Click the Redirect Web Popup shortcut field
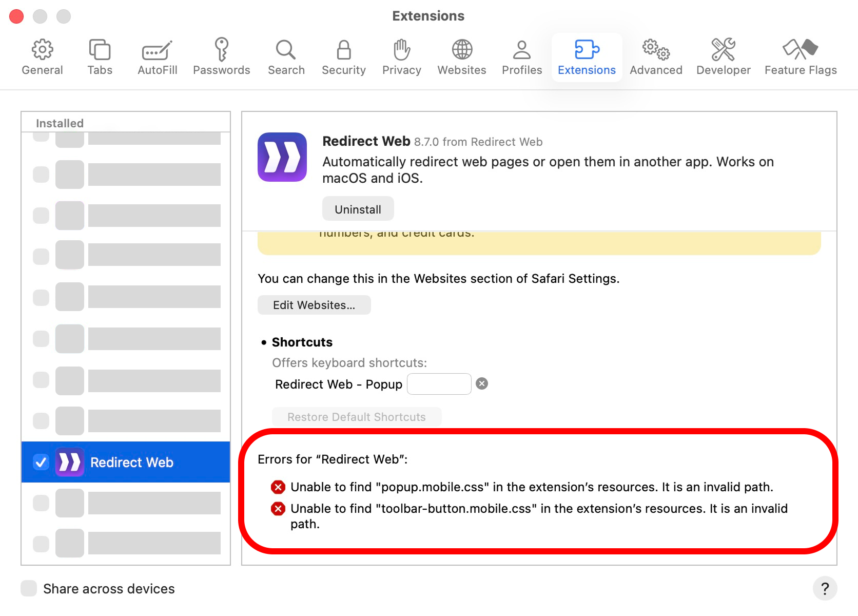The image size is (858, 616). pyautogui.click(x=439, y=383)
